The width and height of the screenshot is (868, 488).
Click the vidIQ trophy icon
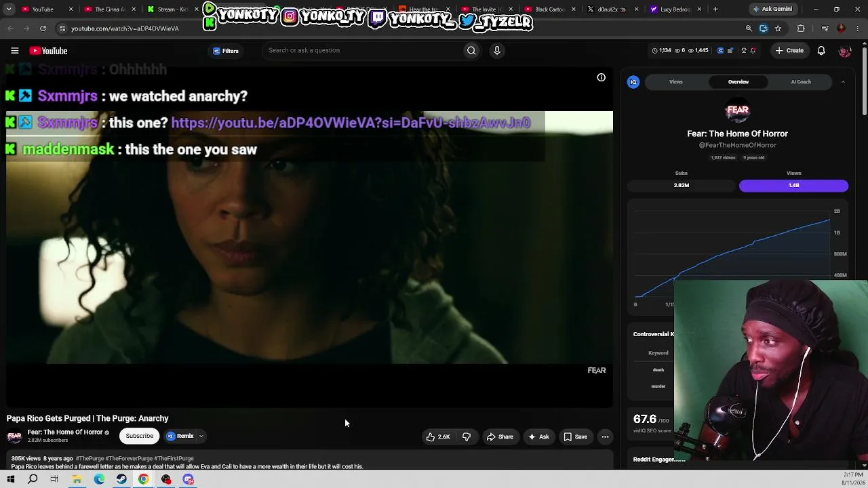pos(744,51)
